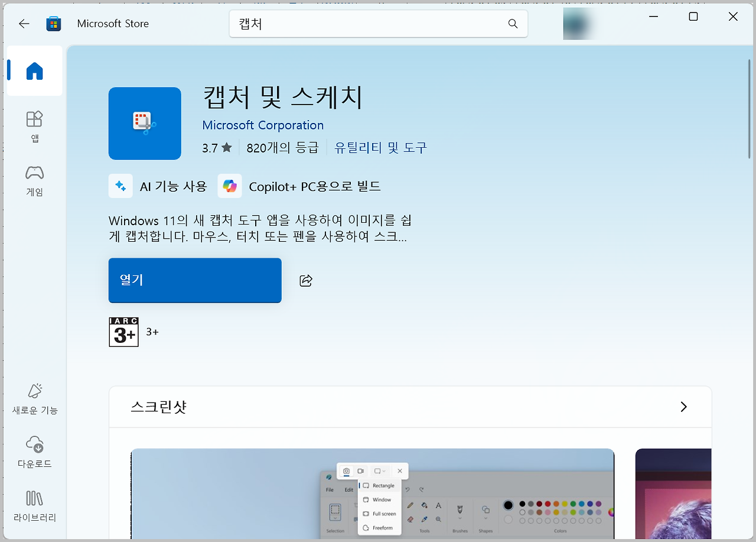Expand the 스크린샷 section chevron

pyautogui.click(x=683, y=407)
